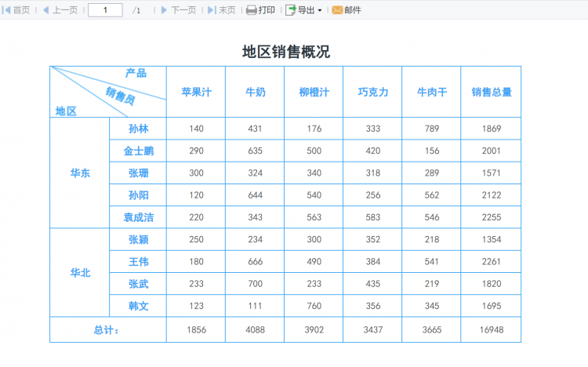Click grand total value 16948
This screenshot has height=367, width=588.
click(492, 330)
